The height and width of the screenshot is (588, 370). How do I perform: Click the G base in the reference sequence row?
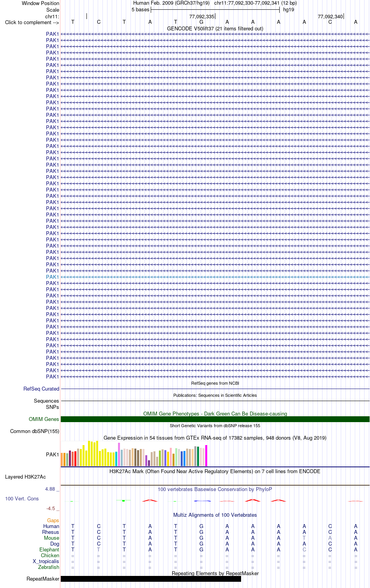coord(201,22)
